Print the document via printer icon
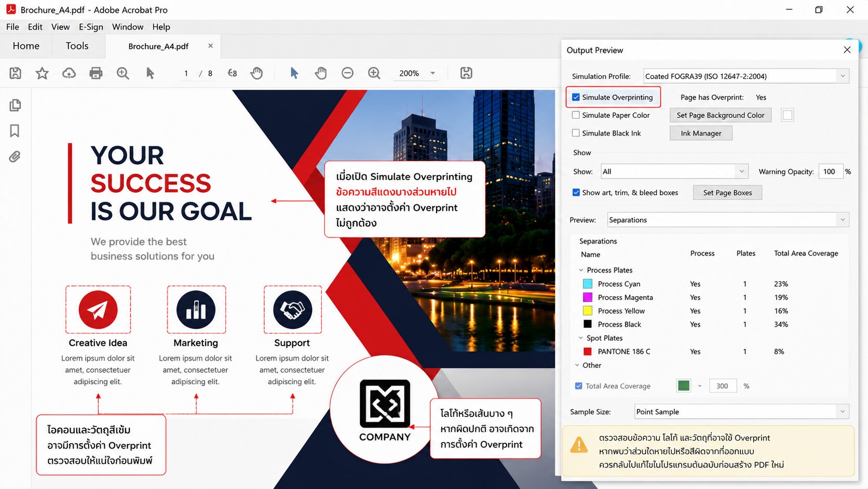 pyautogui.click(x=96, y=73)
